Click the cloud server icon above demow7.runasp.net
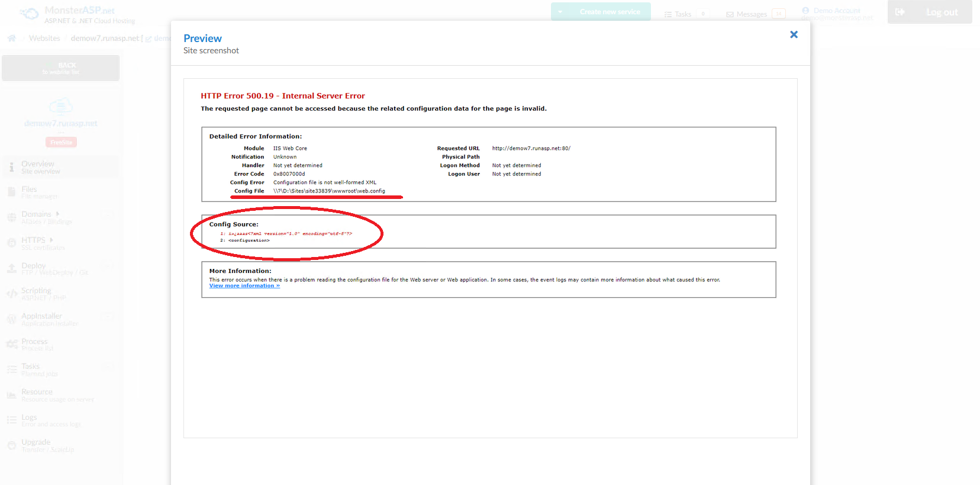 coord(60,107)
